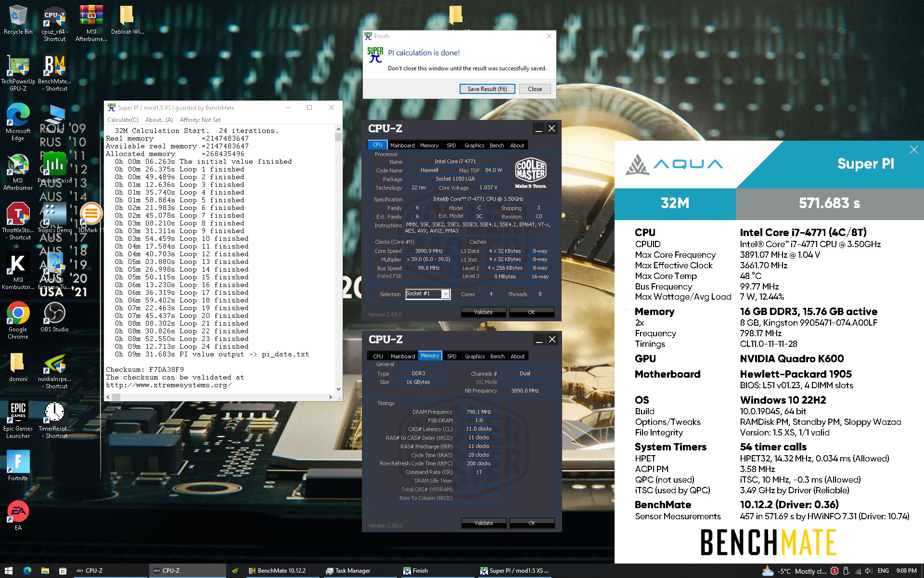Click the volume icon in system tray

pyautogui.click(x=868, y=571)
